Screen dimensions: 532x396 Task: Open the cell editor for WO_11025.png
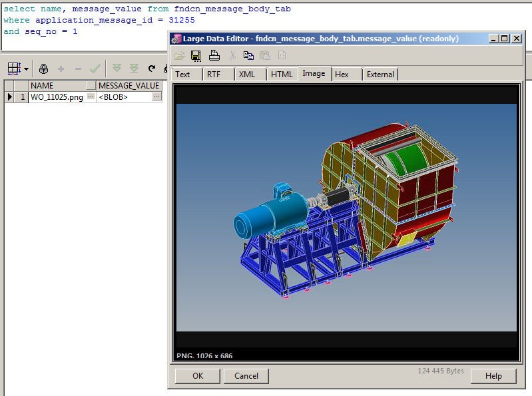pyautogui.click(x=91, y=97)
